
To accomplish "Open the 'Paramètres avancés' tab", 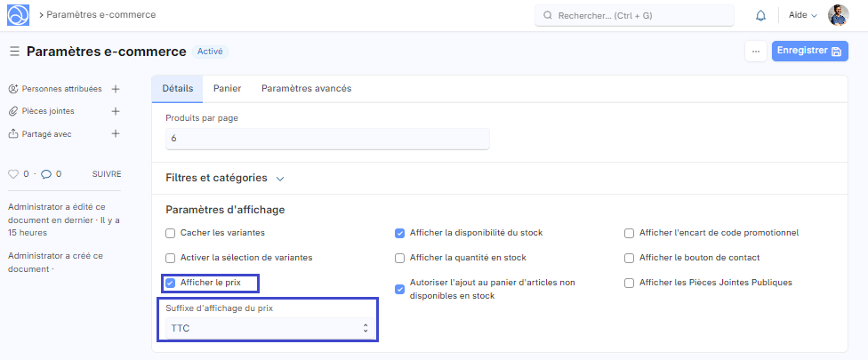I will (306, 89).
